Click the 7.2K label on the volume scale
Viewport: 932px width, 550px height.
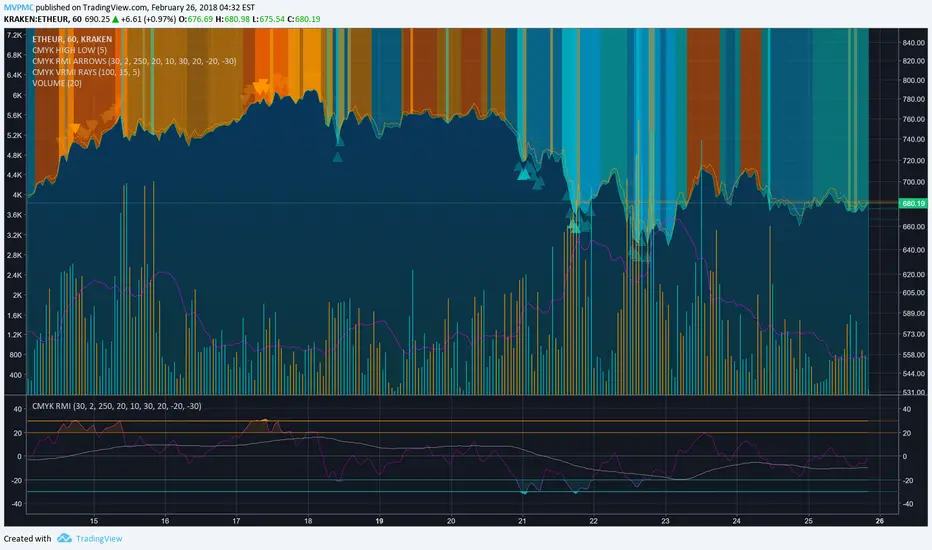[15, 34]
